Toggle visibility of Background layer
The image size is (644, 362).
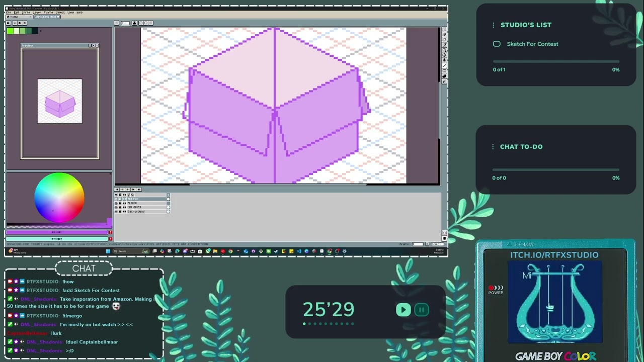(116, 212)
